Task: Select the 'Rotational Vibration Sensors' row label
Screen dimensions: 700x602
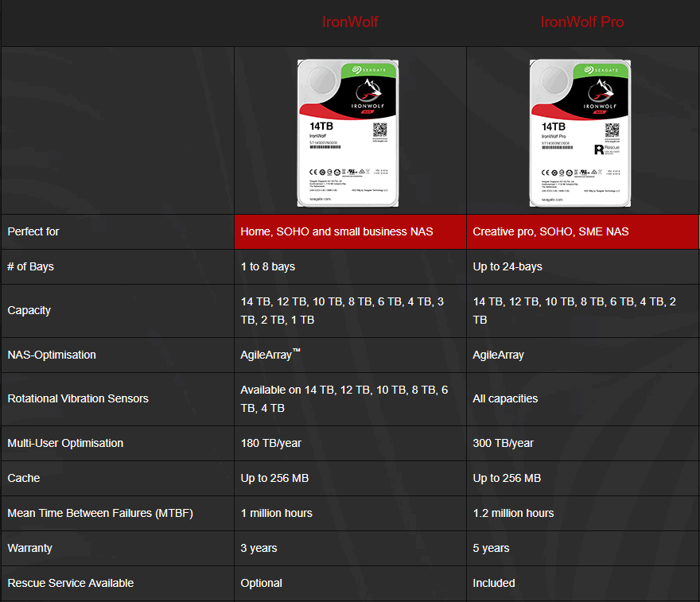Action: 78,398
